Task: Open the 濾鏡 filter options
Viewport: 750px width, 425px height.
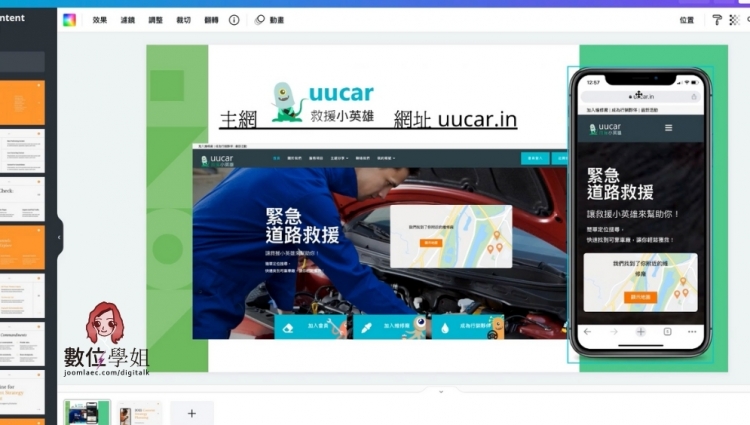Action: pyautogui.click(x=128, y=20)
